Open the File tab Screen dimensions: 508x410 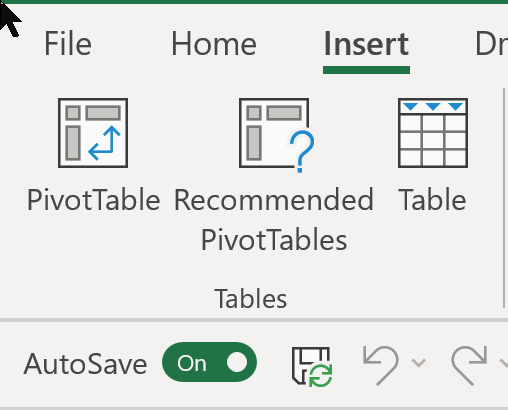68,44
